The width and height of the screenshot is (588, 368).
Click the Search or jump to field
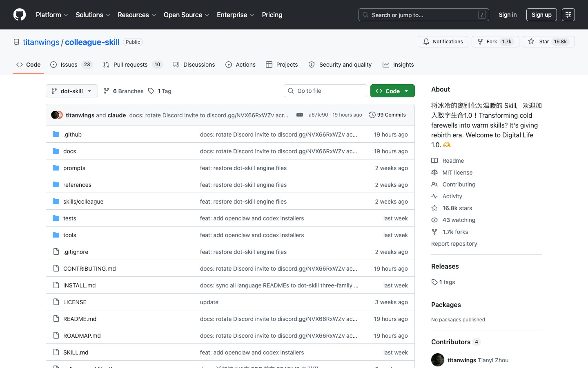[424, 15]
